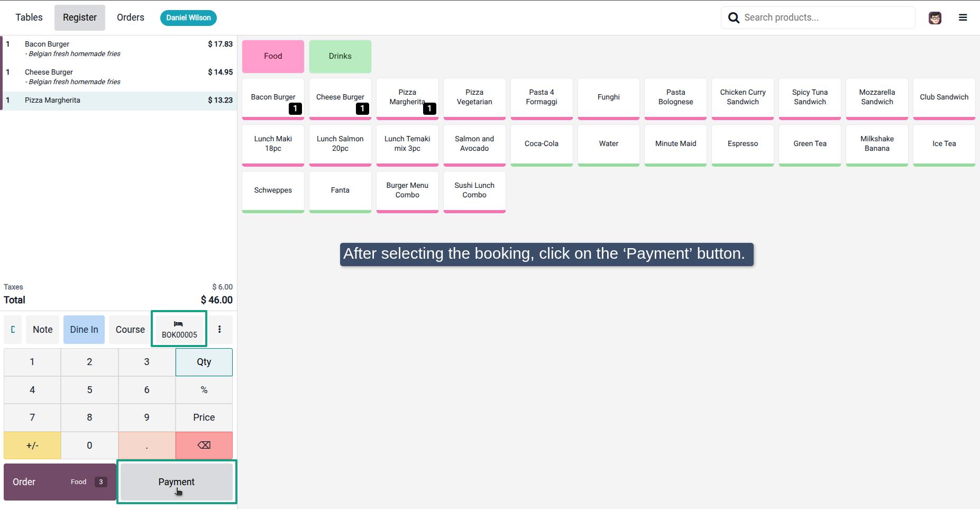Click the customer button left of Note
Image resolution: width=980 pixels, height=509 pixels.
13,329
